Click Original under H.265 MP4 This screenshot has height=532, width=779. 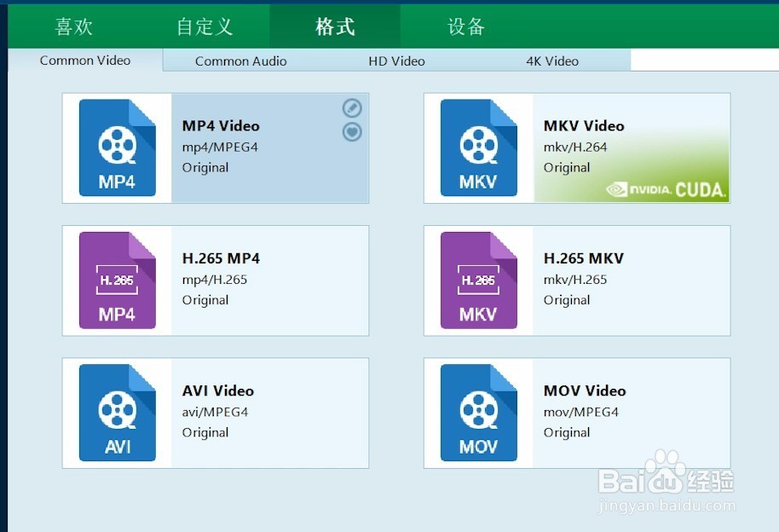[x=205, y=300]
